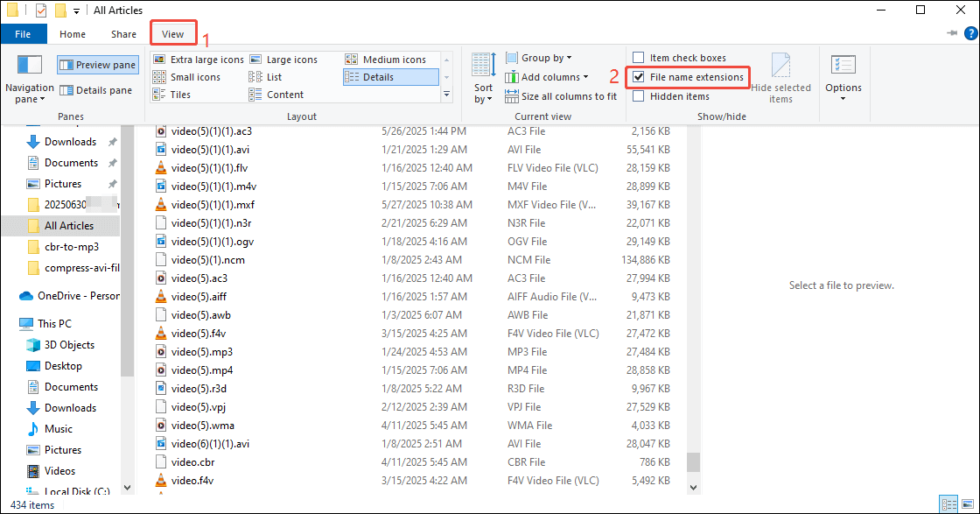Uncheck File name extensions checkbox
Image resolution: width=980 pixels, height=514 pixels.
click(x=638, y=77)
